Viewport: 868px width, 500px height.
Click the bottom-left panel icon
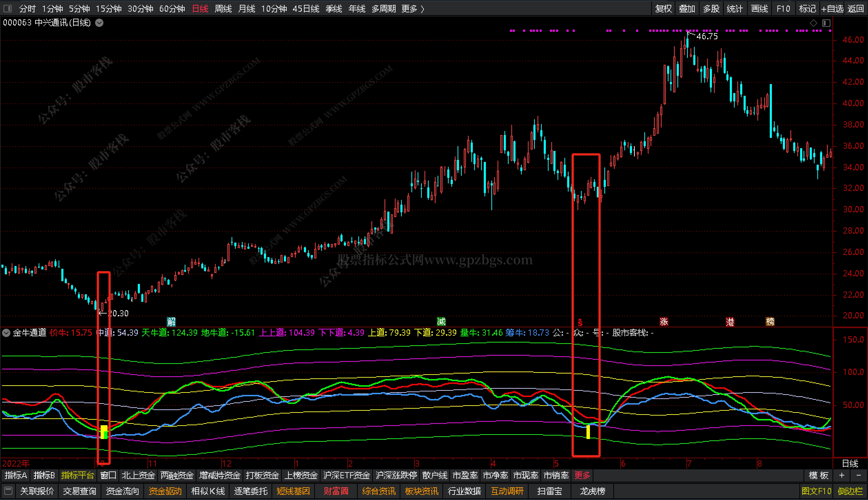(x=9, y=491)
